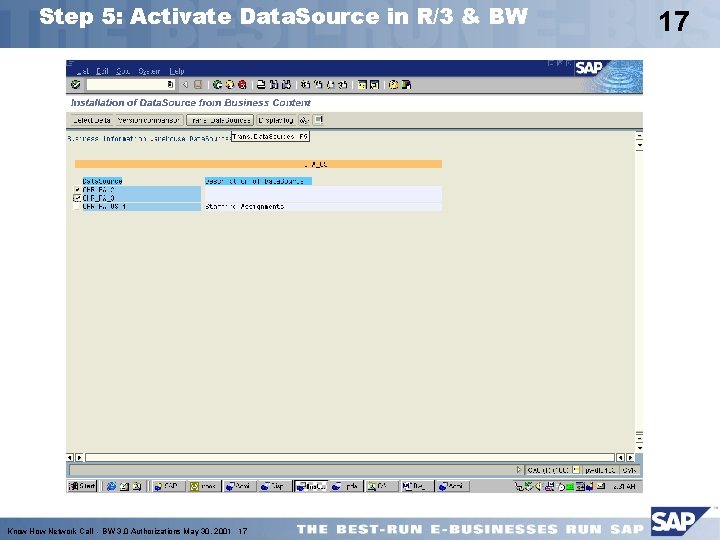The image size is (720, 540).
Task: Click the leftmost horizontal scroll arrow
Action: tap(70, 458)
